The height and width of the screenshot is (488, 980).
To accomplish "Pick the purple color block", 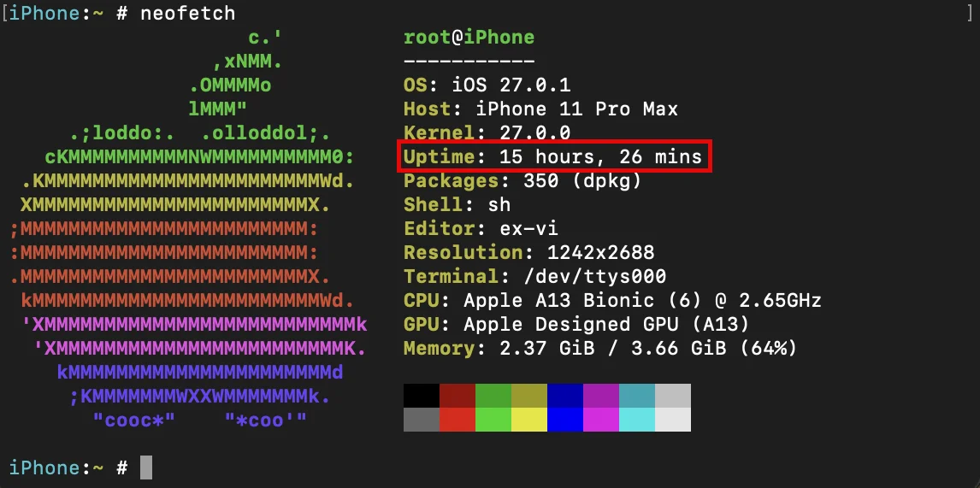I will point(601,396).
